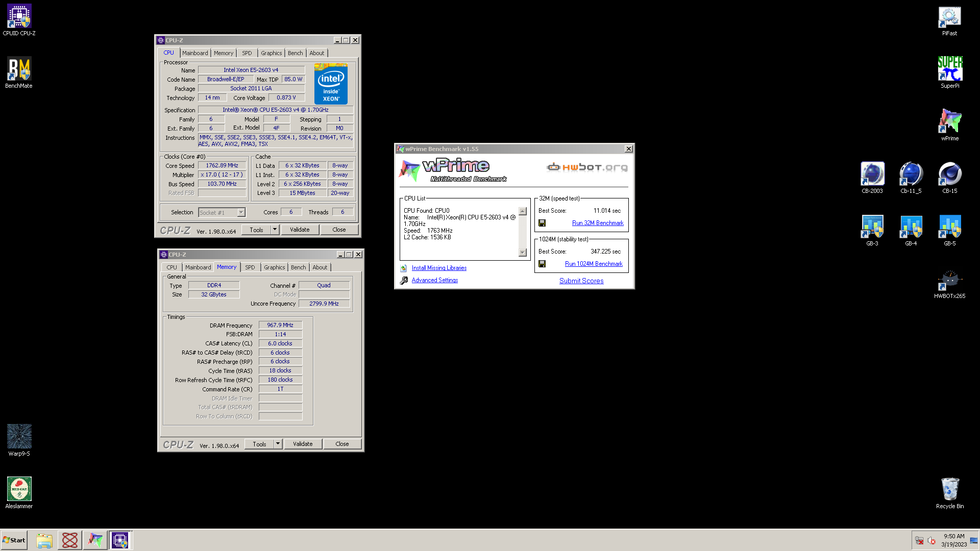This screenshot has height=551, width=980.
Task: Open Install Missing Libraries link
Action: [439, 268]
